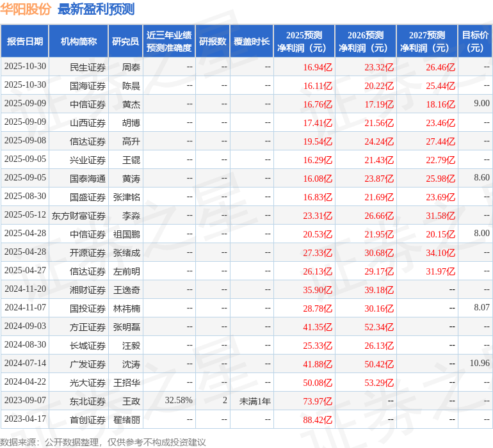
Task: Click the 机构简称 column header
Action: [79, 42]
